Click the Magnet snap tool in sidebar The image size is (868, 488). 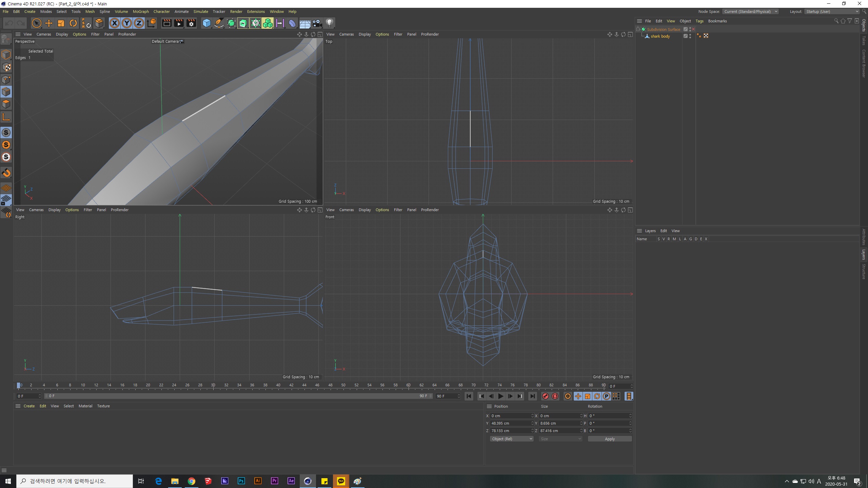click(6, 173)
